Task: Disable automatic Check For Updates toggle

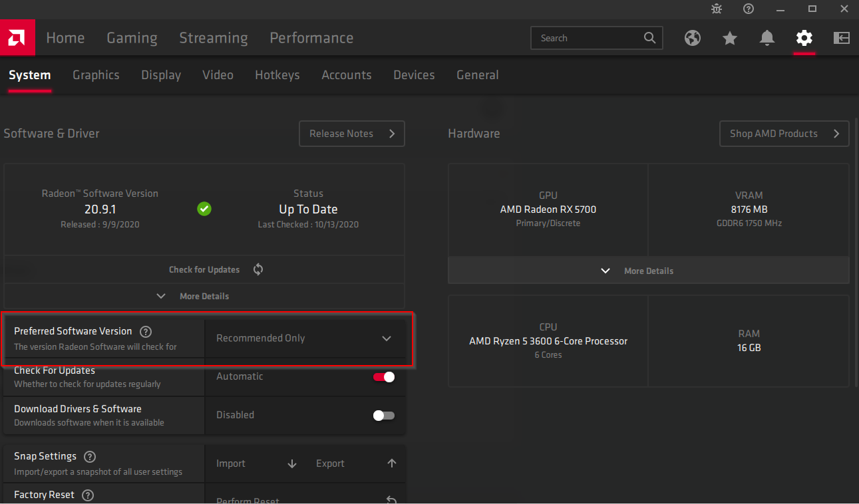Action: 384,377
